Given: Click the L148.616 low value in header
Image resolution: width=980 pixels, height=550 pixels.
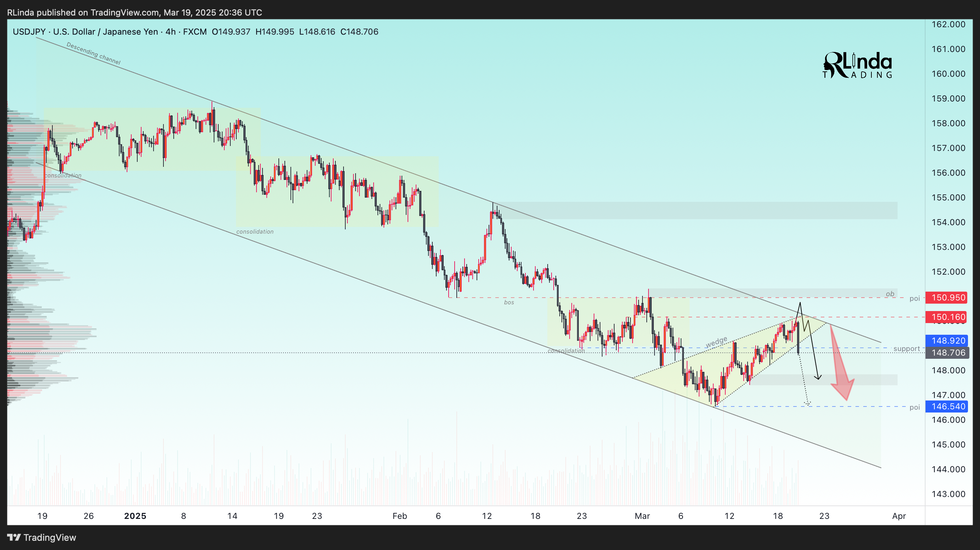Looking at the screenshot, I should click(317, 31).
